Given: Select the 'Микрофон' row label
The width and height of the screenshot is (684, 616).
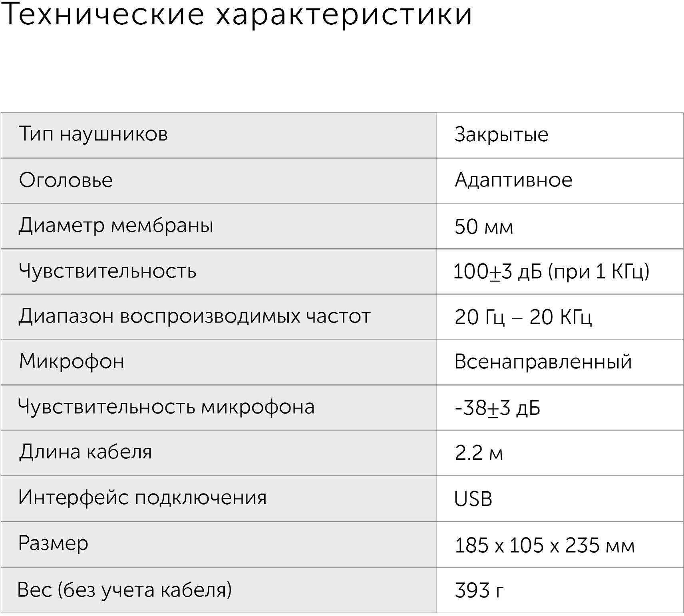Looking at the screenshot, I should pyautogui.click(x=72, y=362).
